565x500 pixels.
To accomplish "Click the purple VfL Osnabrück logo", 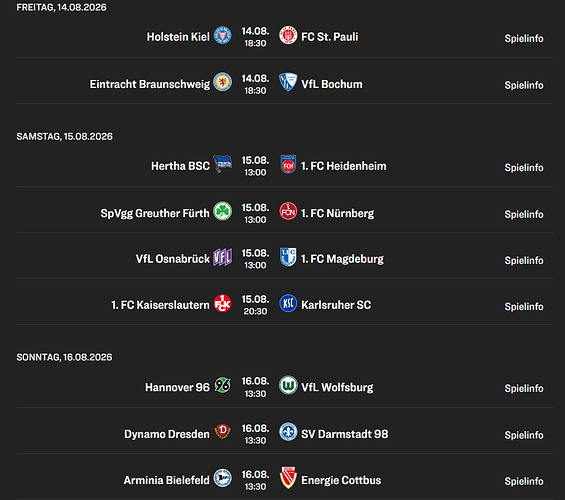I will pyautogui.click(x=222, y=257).
